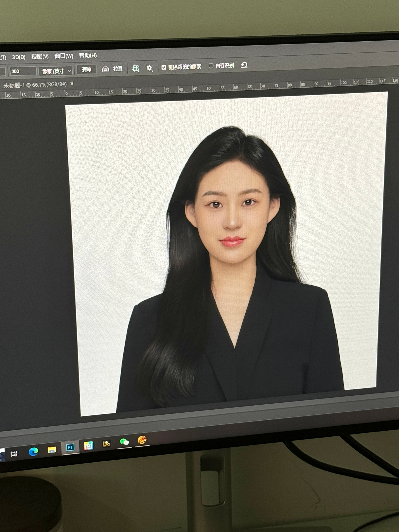The height and width of the screenshot is (532, 399).
Task: Close the 未标题-1 document tab
Action: pyautogui.click(x=72, y=84)
